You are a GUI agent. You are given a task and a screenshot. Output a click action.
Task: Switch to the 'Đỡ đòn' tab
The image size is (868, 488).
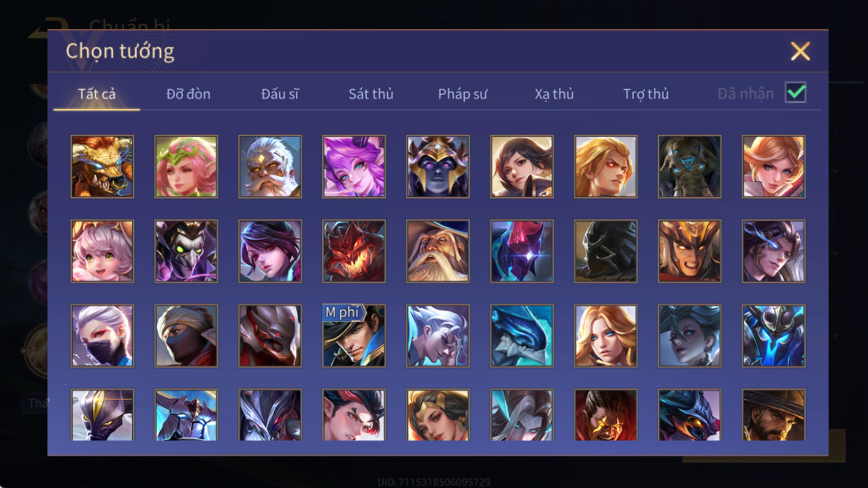point(188,94)
